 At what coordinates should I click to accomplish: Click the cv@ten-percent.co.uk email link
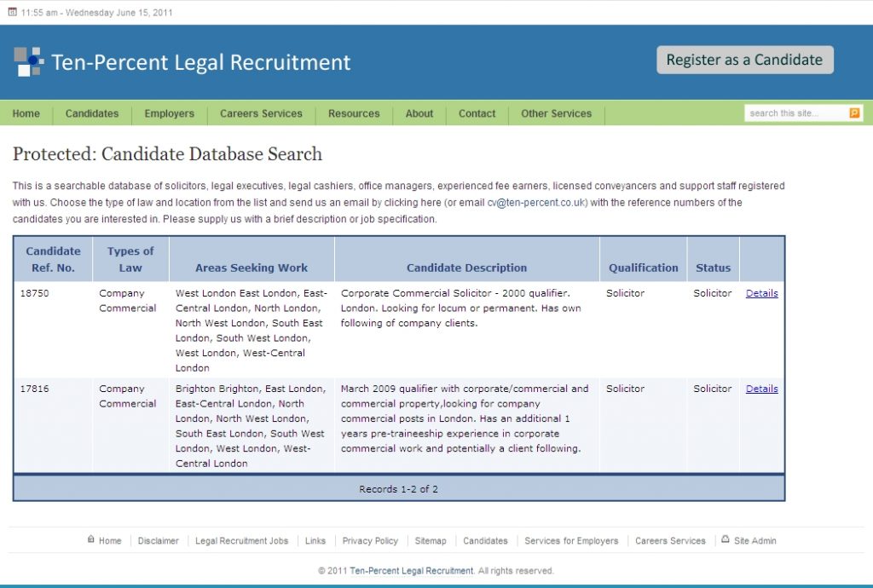click(537, 203)
